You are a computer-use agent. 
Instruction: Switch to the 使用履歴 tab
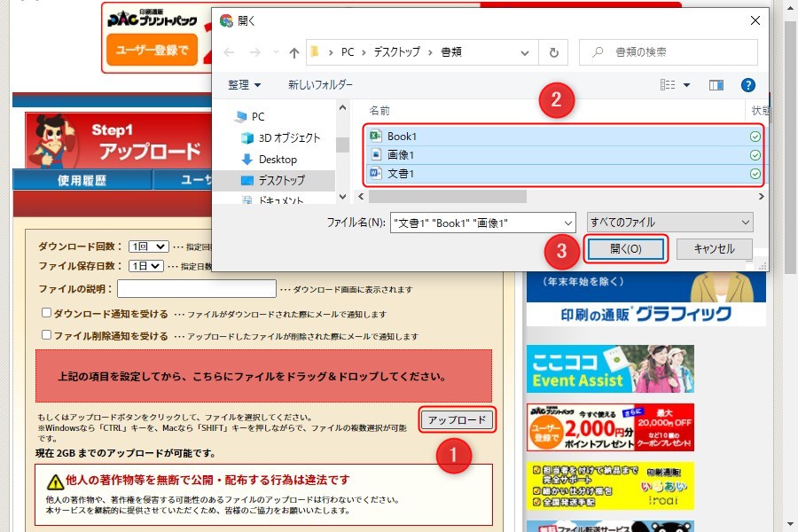[x=82, y=180]
